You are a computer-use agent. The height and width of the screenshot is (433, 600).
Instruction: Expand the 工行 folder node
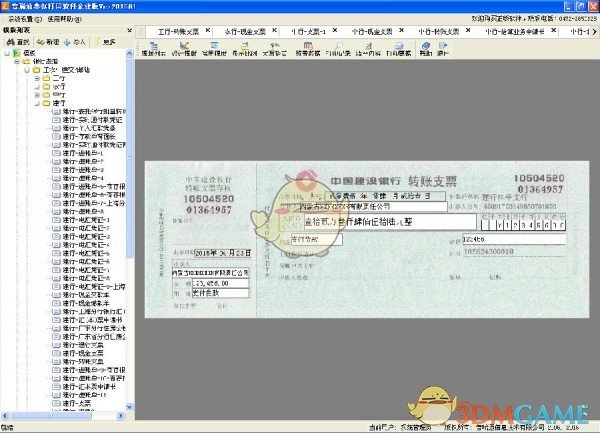click(37, 78)
